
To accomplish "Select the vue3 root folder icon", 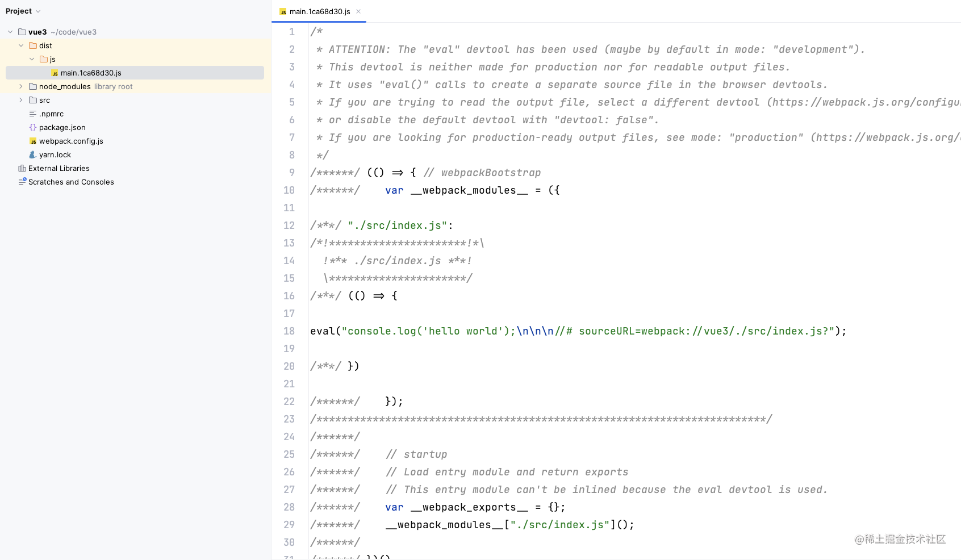I will pos(22,32).
